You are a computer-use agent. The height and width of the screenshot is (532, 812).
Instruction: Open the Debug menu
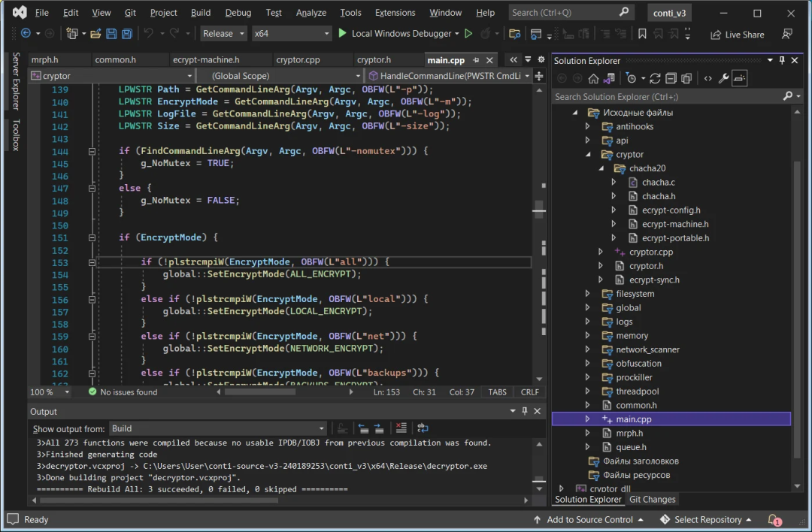pos(238,13)
